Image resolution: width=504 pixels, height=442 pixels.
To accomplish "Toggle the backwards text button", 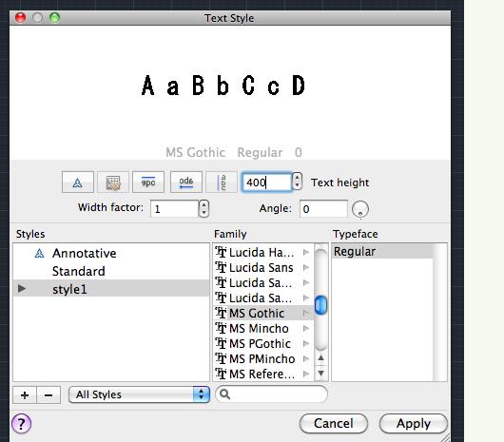I will coord(186,183).
